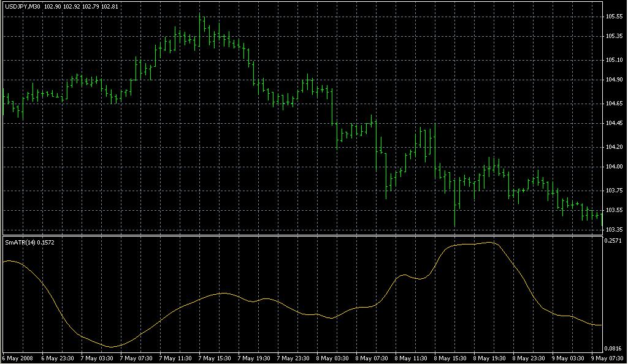
Task: Click the 0.0816 indicator scale minimum
Action: click(614, 348)
